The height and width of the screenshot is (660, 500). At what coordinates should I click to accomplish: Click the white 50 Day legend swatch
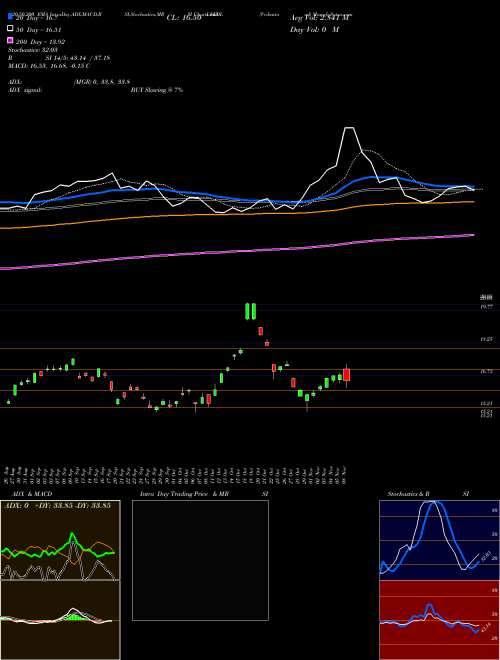(x=10, y=28)
